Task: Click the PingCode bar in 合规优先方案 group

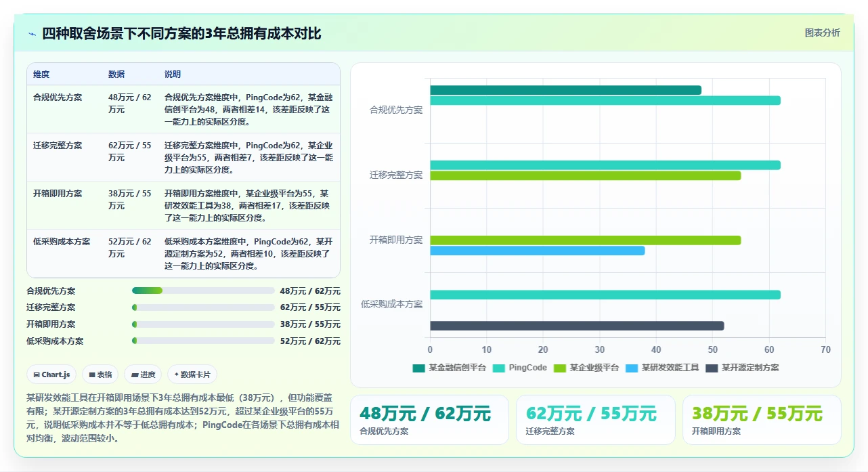Action: [x=605, y=100]
